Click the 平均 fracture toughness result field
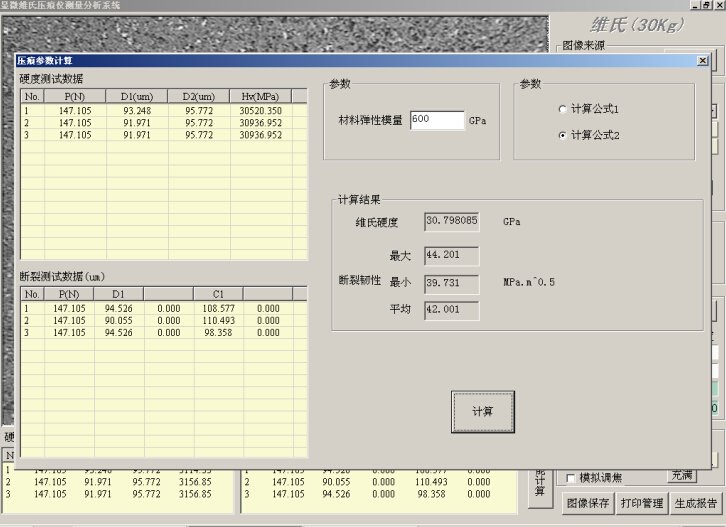 coord(451,310)
